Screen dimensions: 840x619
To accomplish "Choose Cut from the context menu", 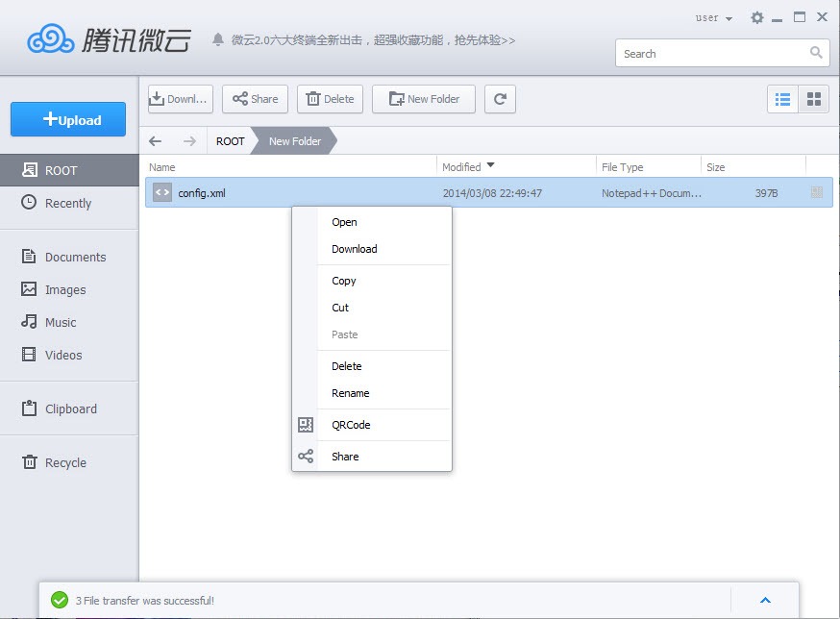I will 372,308.
